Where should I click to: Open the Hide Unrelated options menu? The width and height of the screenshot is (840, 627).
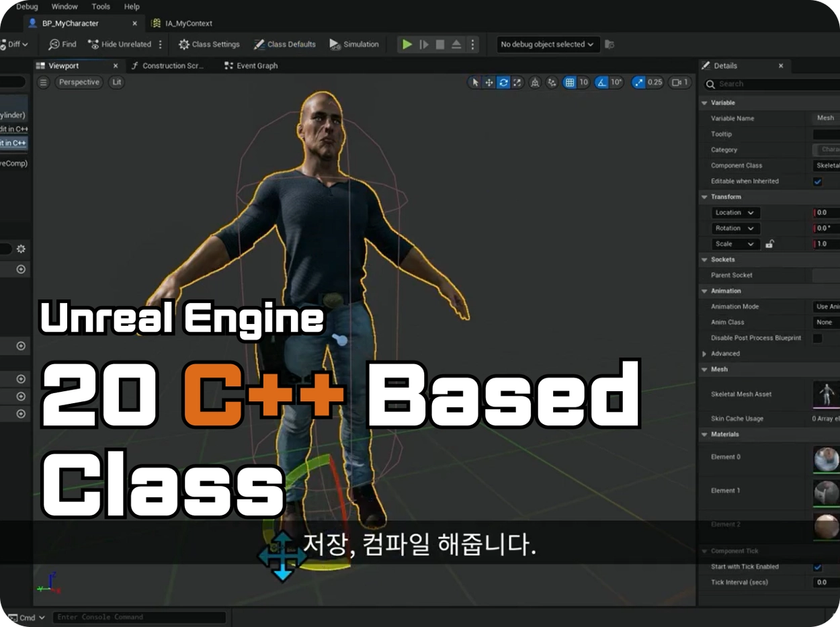pyautogui.click(x=160, y=44)
